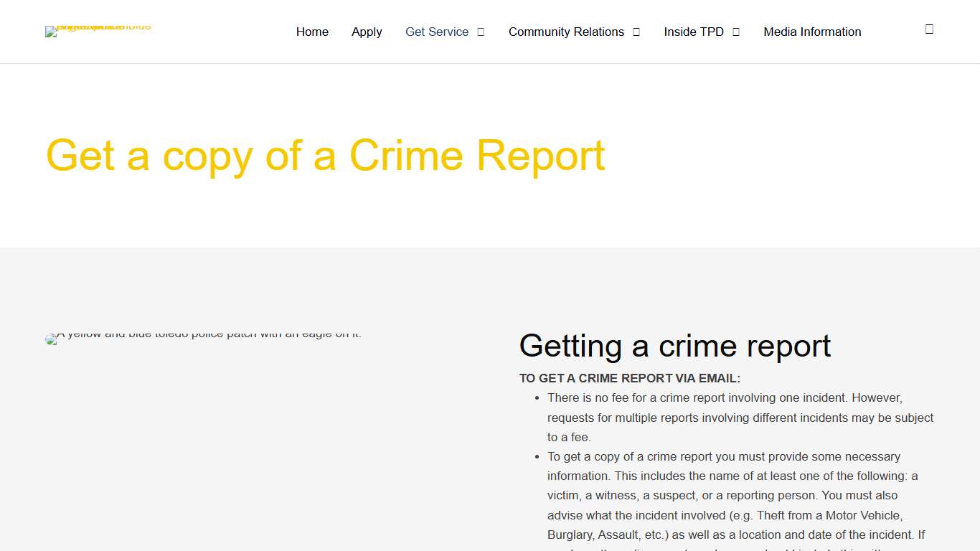Click the chevron icon beside Get Service
Screen dimensions: 980x551
481,32
